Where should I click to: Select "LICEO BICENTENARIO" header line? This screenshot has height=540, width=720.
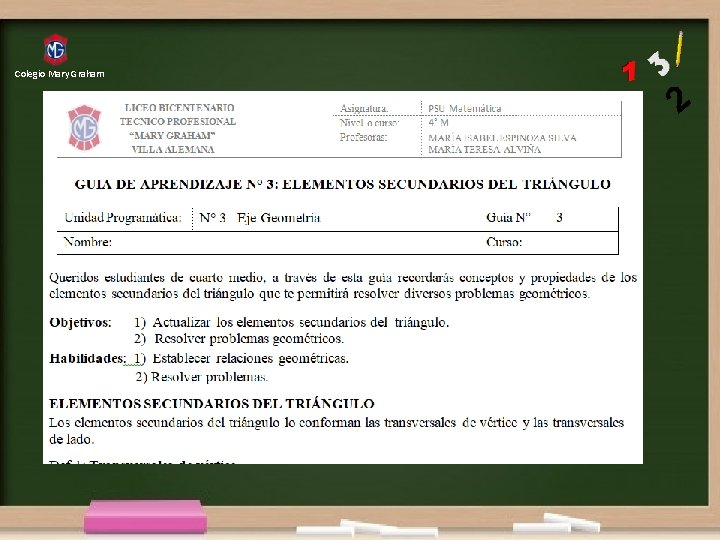click(180, 107)
